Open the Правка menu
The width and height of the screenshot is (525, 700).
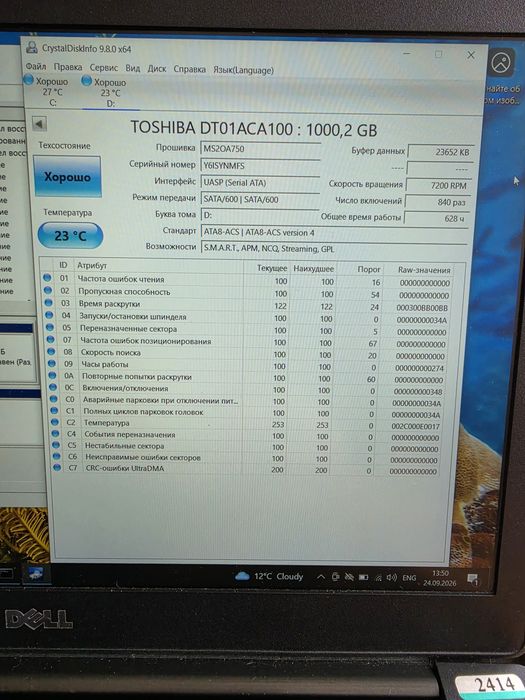[x=68, y=67]
